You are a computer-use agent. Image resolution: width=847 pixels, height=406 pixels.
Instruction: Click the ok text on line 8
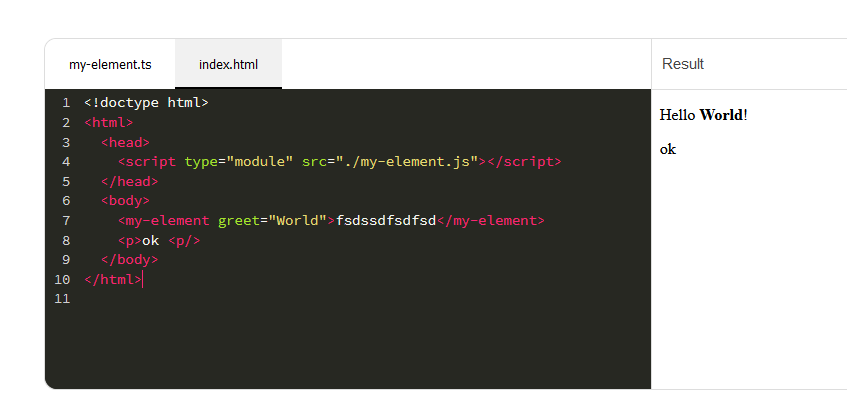click(150, 240)
